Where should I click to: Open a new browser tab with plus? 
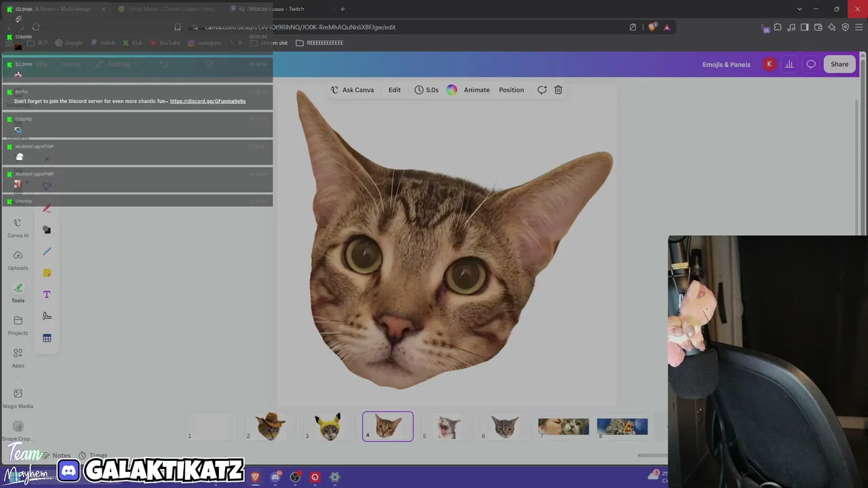tap(342, 9)
